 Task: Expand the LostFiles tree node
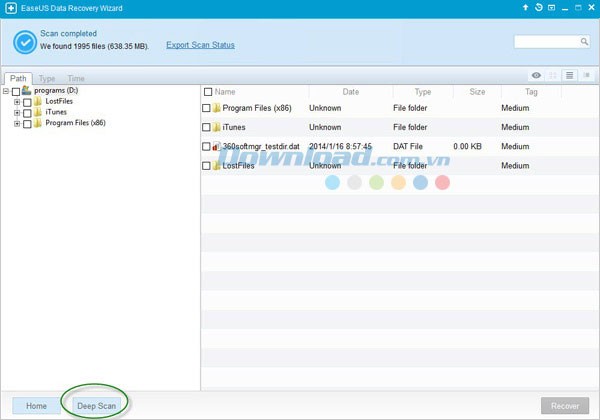click(x=17, y=101)
